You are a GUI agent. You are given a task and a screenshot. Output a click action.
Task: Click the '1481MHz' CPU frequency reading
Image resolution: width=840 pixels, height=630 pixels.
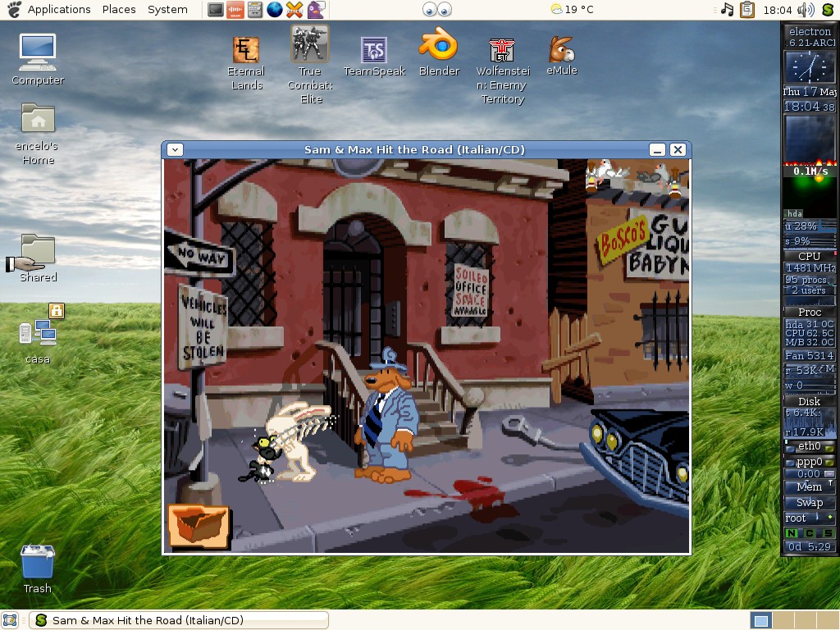810,268
